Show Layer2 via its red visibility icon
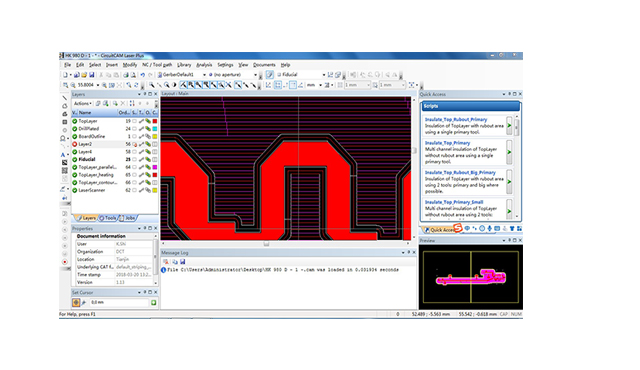The image size is (640, 370). pos(75,144)
